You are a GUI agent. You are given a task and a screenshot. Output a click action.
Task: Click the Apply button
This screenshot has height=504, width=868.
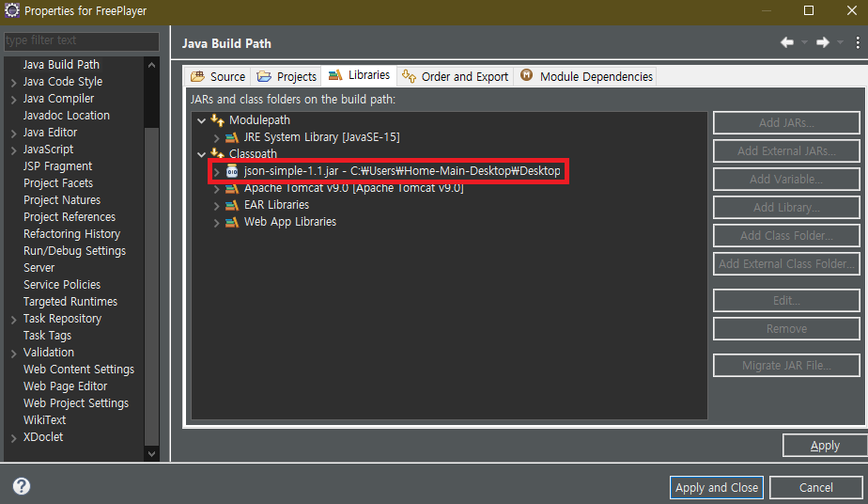click(825, 446)
